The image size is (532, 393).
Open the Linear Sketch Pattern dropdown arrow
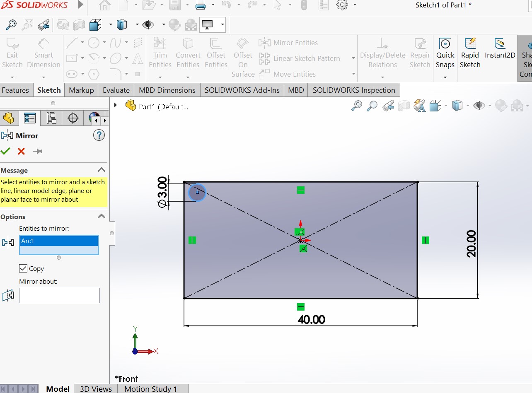[x=353, y=58]
